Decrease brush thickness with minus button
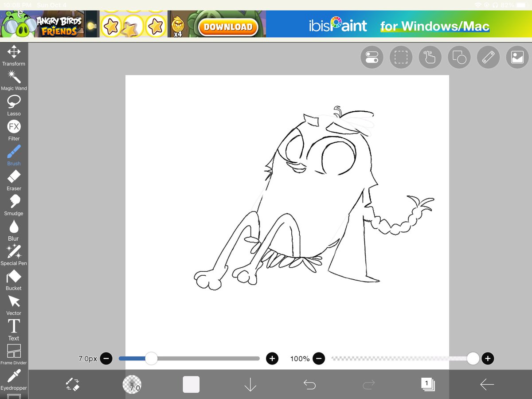The width and height of the screenshot is (532, 399). pyautogui.click(x=106, y=358)
